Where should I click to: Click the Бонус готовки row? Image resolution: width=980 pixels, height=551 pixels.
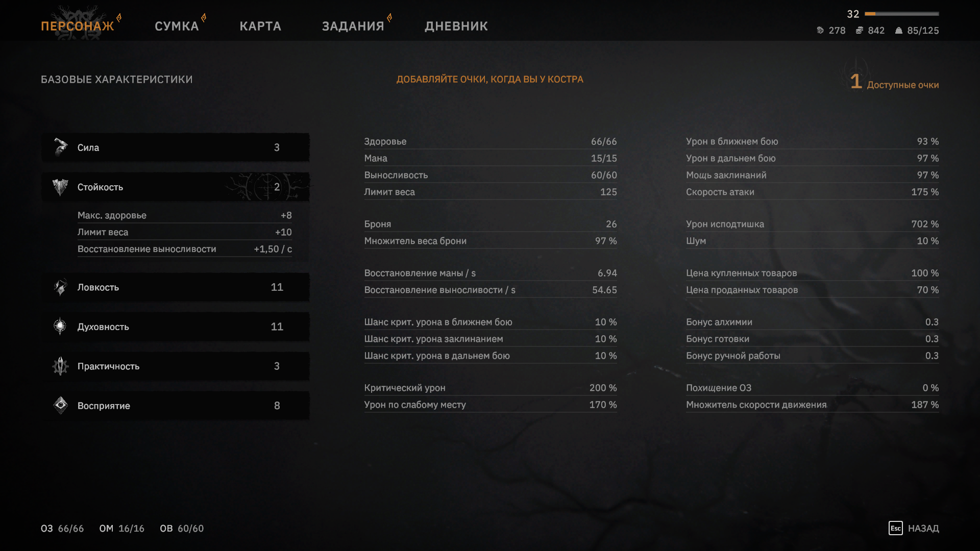(813, 339)
